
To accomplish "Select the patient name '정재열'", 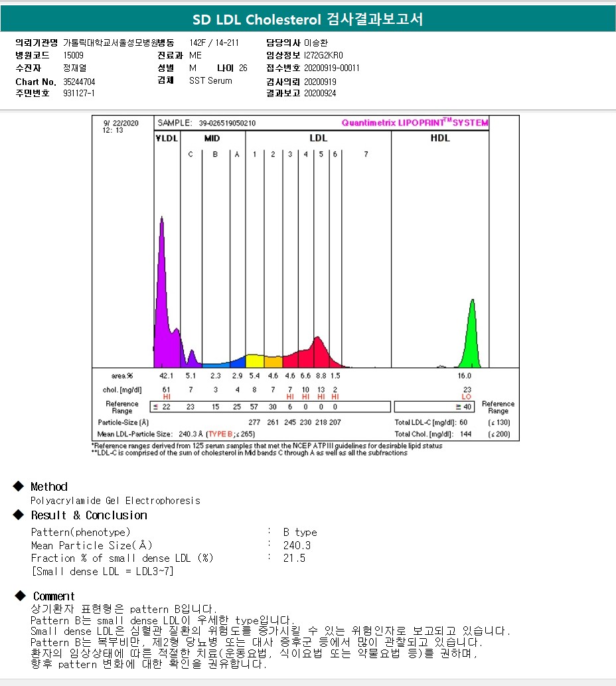I will pyautogui.click(x=75, y=68).
